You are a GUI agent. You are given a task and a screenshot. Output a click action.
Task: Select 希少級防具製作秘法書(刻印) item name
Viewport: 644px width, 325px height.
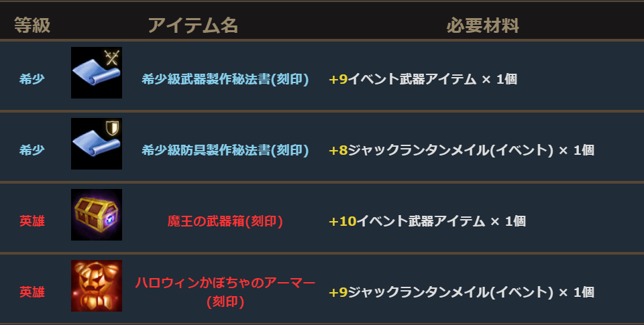click(225, 150)
